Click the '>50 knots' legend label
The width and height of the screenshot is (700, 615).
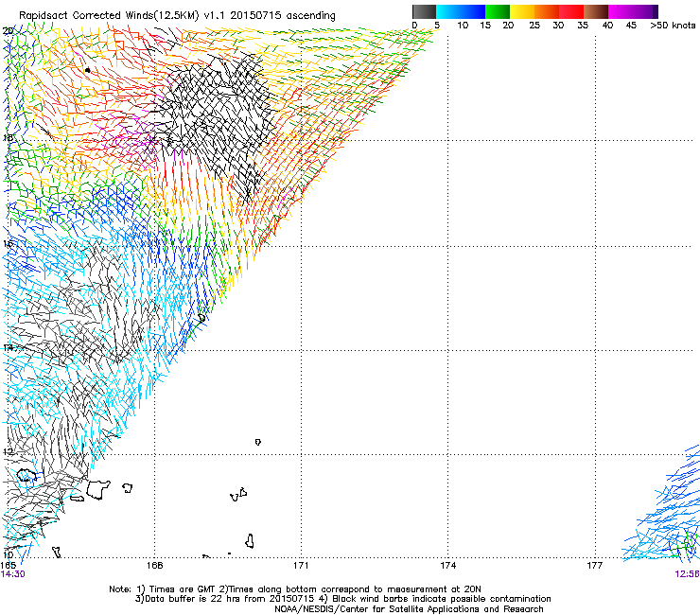673,26
